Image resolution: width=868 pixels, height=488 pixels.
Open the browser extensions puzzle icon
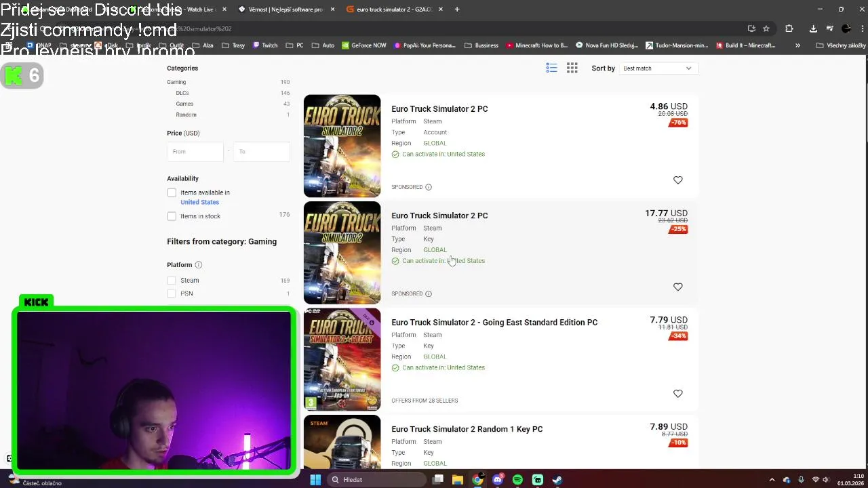(789, 28)
